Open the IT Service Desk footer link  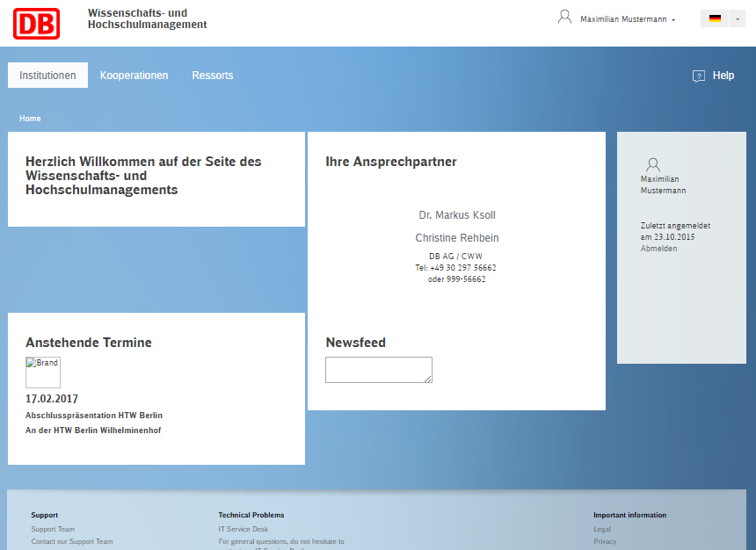(243, 529)
